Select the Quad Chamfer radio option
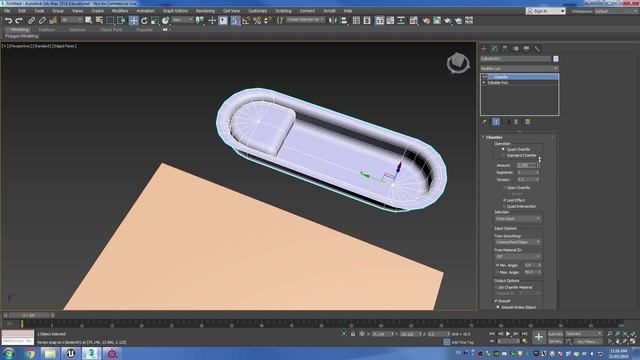 tap(503, 149)
